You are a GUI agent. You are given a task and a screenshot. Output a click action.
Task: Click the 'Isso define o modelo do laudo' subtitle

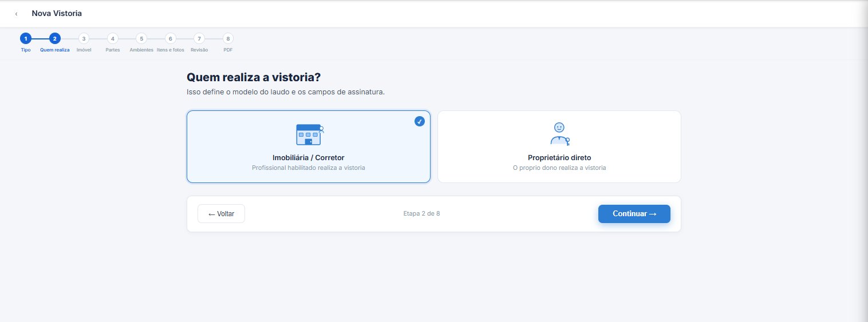[x=286, y=92]
